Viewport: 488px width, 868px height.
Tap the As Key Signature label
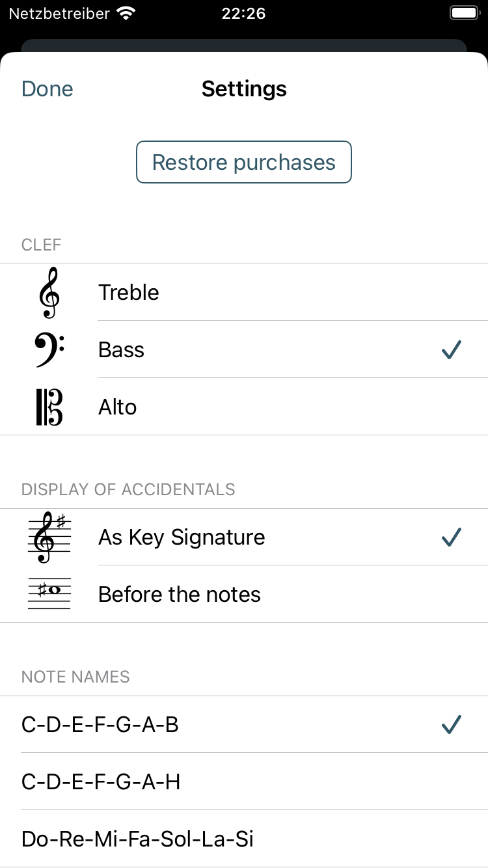click(x=182, y=537)
